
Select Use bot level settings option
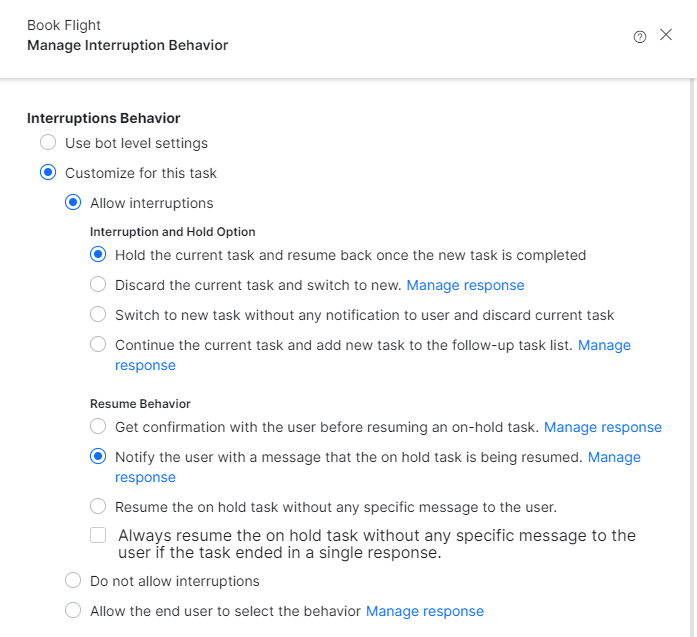pyautogui.click(x=48, y=143)
